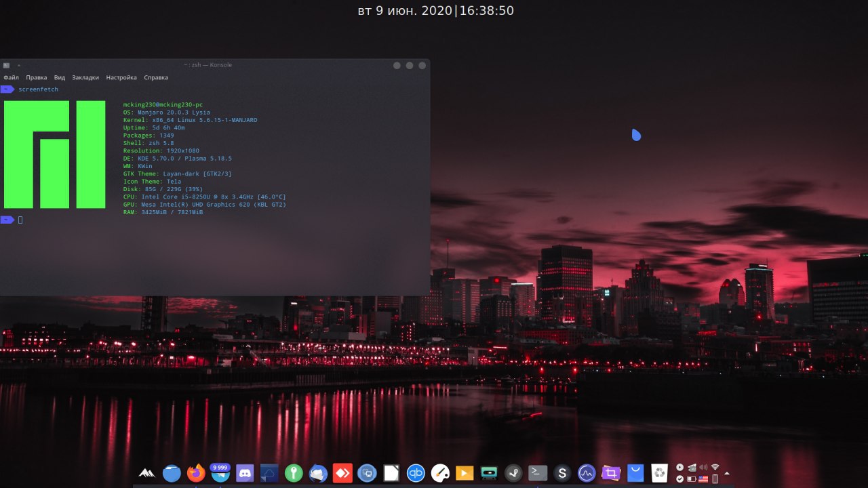Screen dimensions: 868x488
Task: Open the Вид menu in Konsole
Action: (x=60, y=77)
